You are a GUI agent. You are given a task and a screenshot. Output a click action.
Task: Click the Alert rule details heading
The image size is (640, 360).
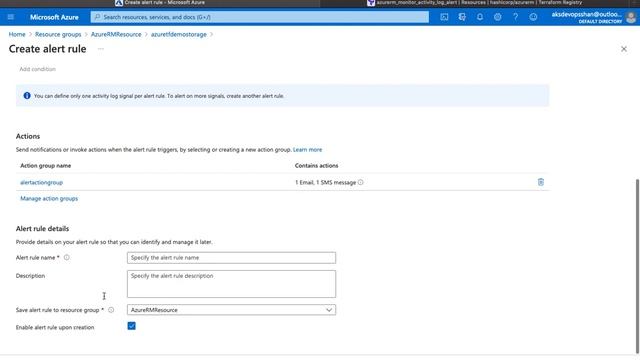42,229
